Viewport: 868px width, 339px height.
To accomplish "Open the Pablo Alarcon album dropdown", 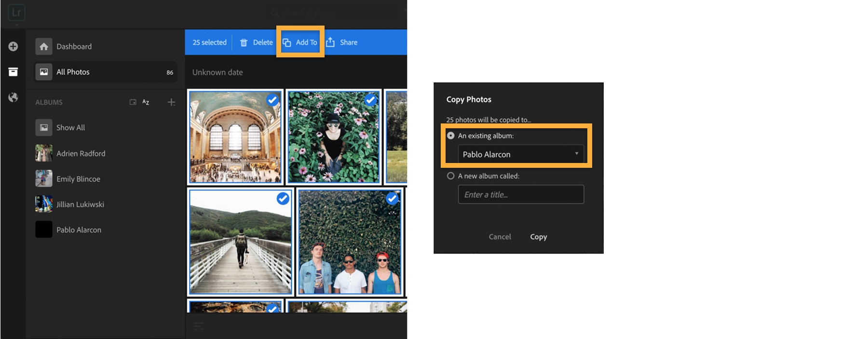I will [x=521, y=154].
